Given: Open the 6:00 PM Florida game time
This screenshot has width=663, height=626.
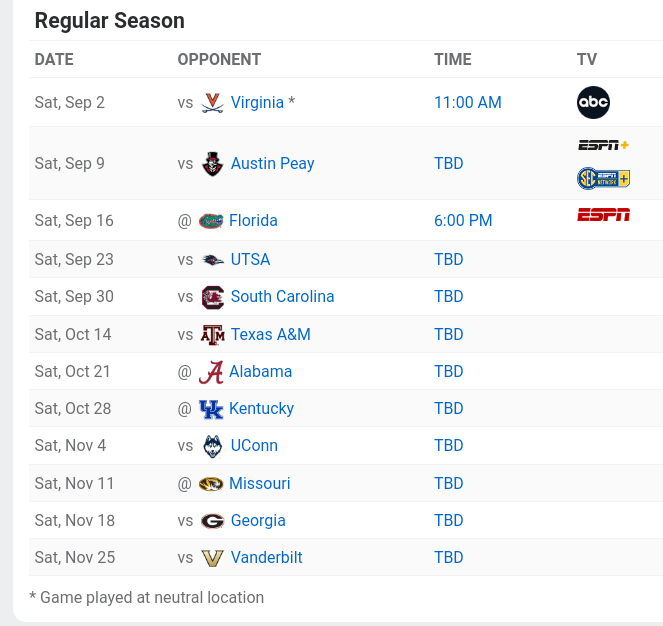Looking at the screenshot, I should (463, 220).
